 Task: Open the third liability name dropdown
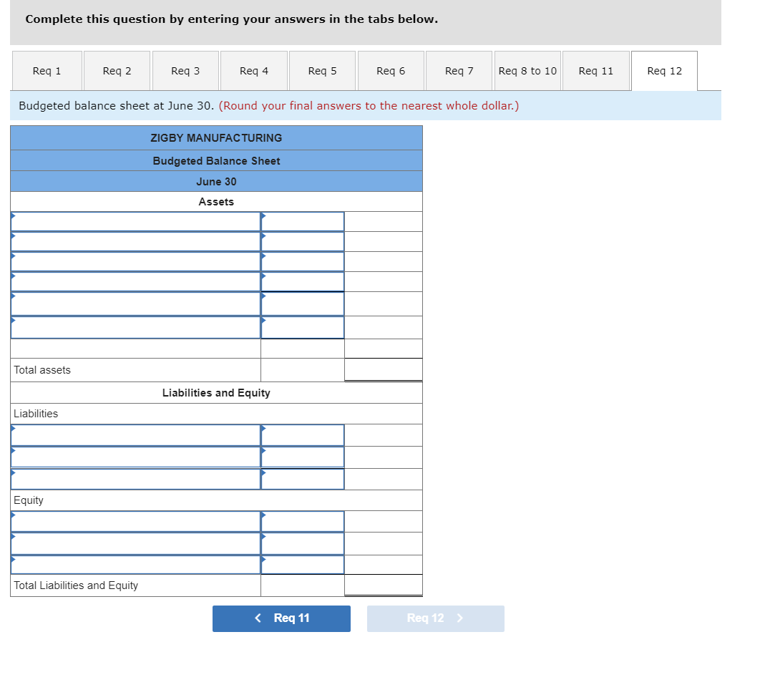click(136, 479)
